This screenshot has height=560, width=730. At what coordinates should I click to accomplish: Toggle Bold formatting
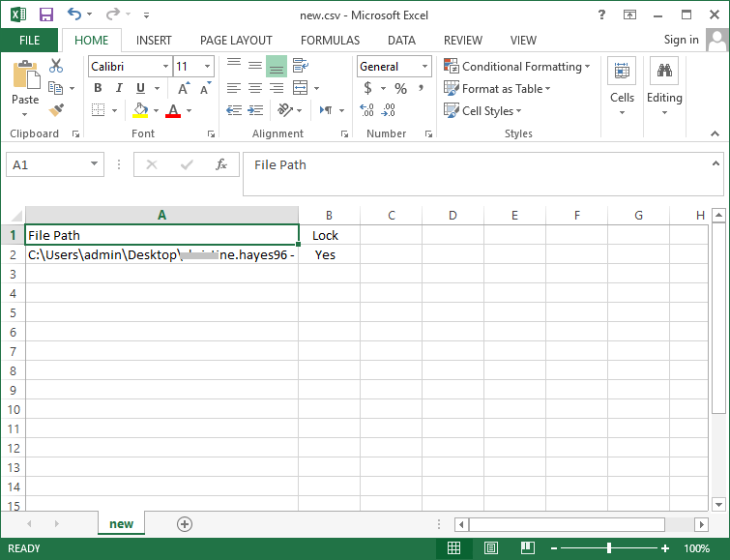[98, 88]
